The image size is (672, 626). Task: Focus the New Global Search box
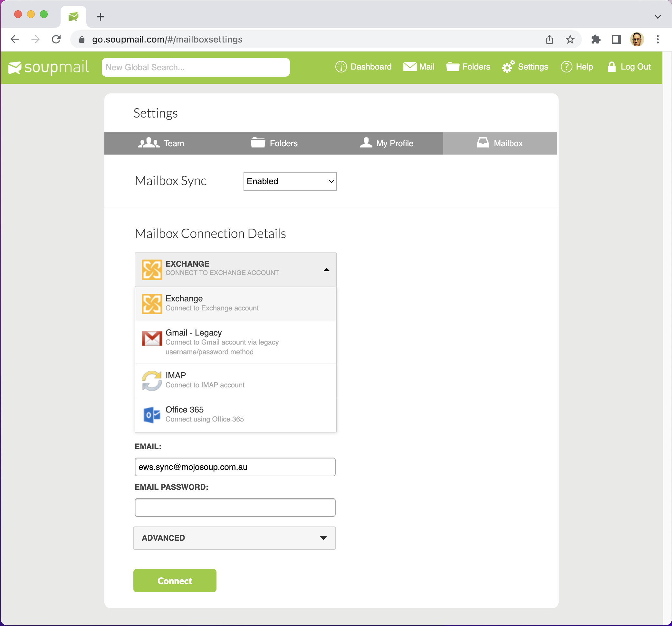(196, 67)
